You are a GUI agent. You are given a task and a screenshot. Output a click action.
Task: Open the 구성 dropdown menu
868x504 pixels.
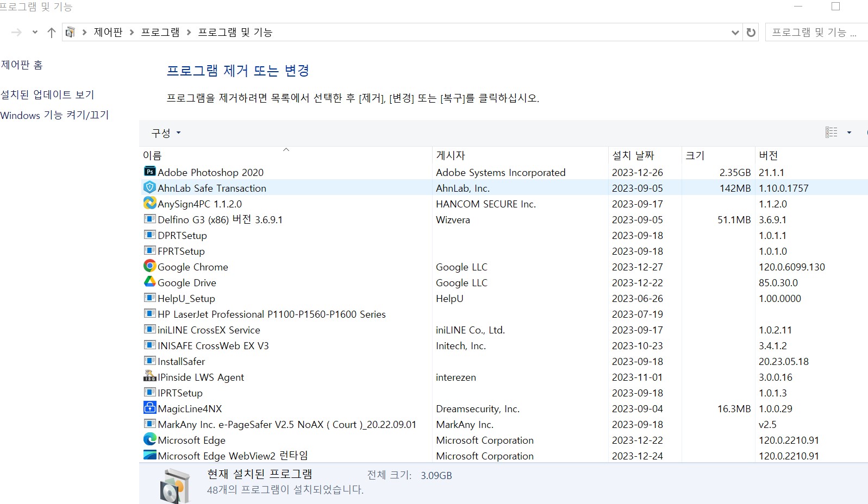point(166,133)
